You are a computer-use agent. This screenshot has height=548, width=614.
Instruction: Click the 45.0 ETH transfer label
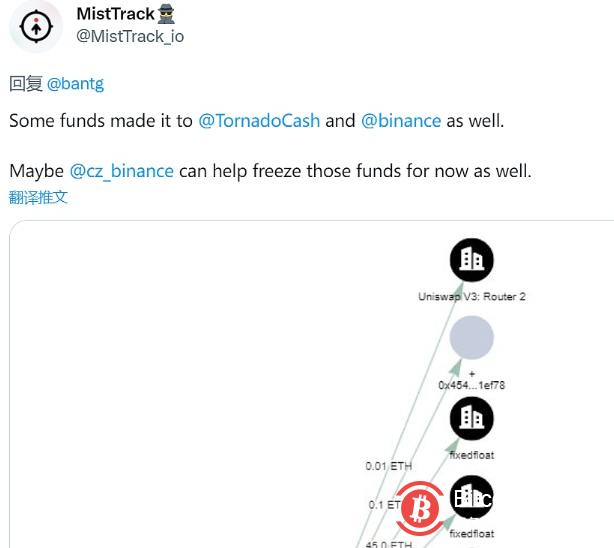coord(388,544)
